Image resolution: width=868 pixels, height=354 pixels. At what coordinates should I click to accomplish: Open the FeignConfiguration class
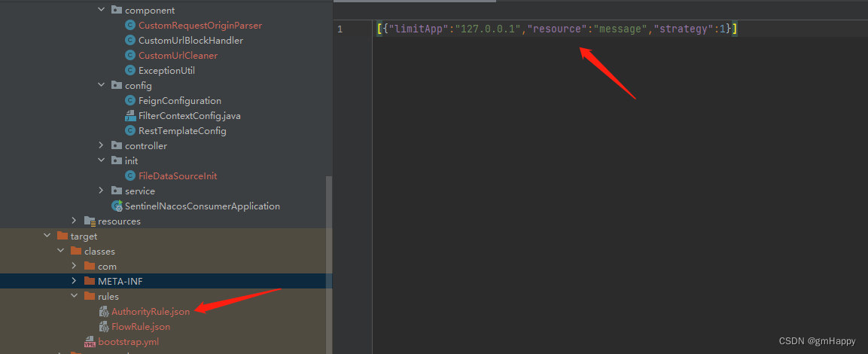(x=179, y=101)
